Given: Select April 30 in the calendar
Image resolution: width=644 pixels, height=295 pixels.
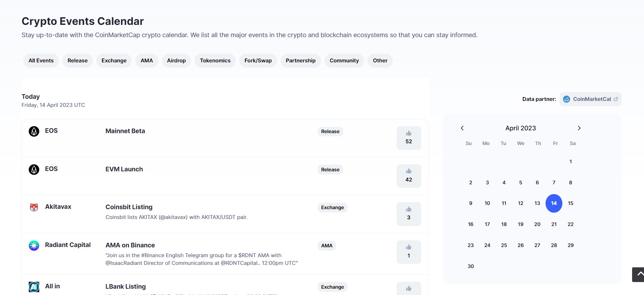Looking at the screenshot, I should pos(471,266).
